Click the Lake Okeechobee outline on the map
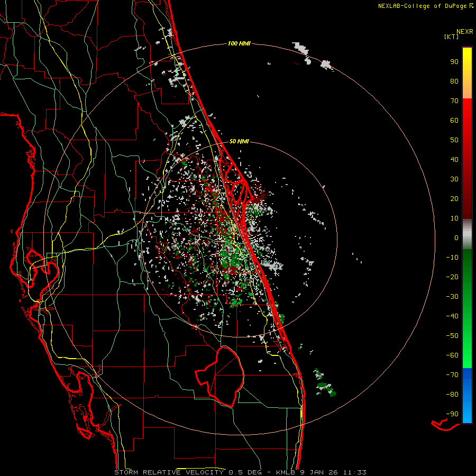 (x=220, y=377)
